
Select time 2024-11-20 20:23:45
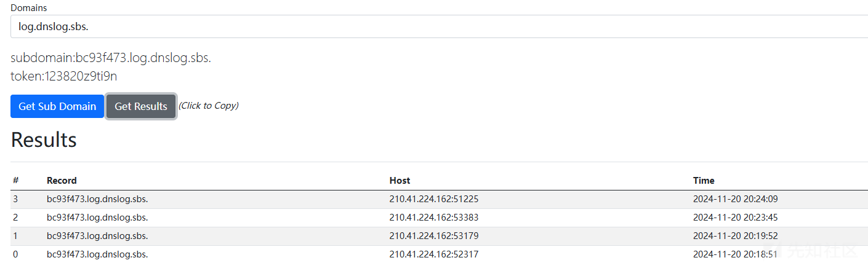pos(736,218)
